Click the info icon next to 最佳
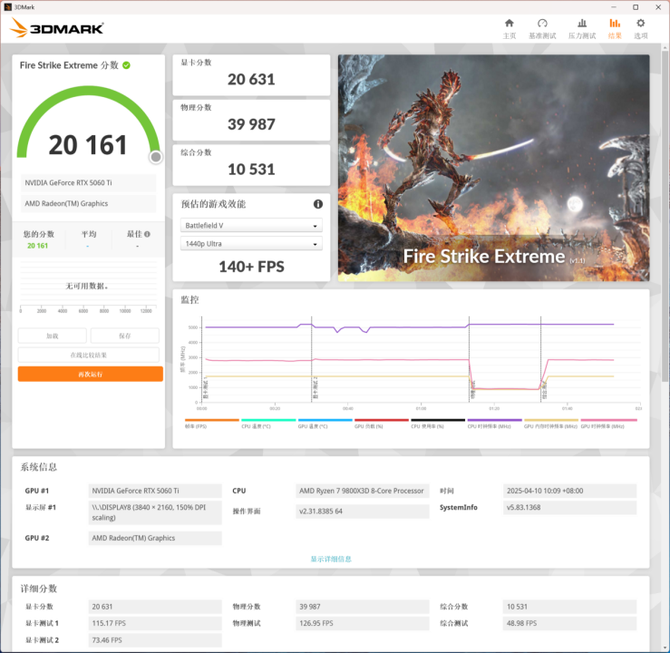 tap(147, 234)
